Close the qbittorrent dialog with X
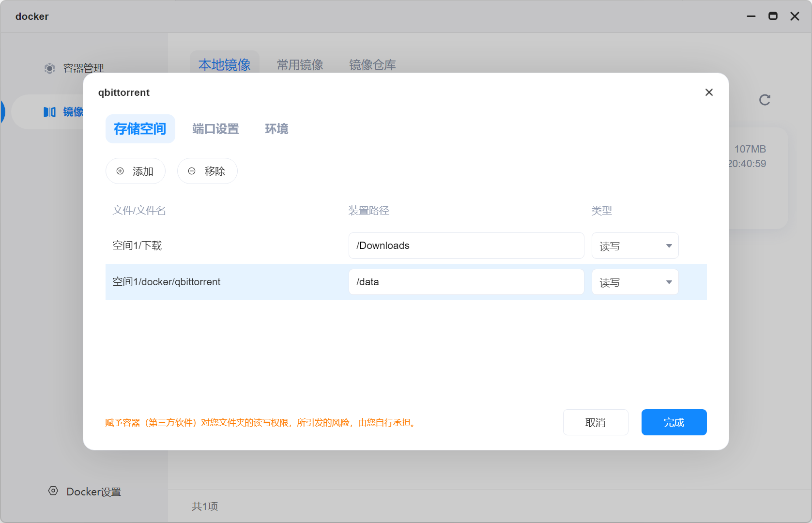812x523 pixels. (x=709, y=92)
